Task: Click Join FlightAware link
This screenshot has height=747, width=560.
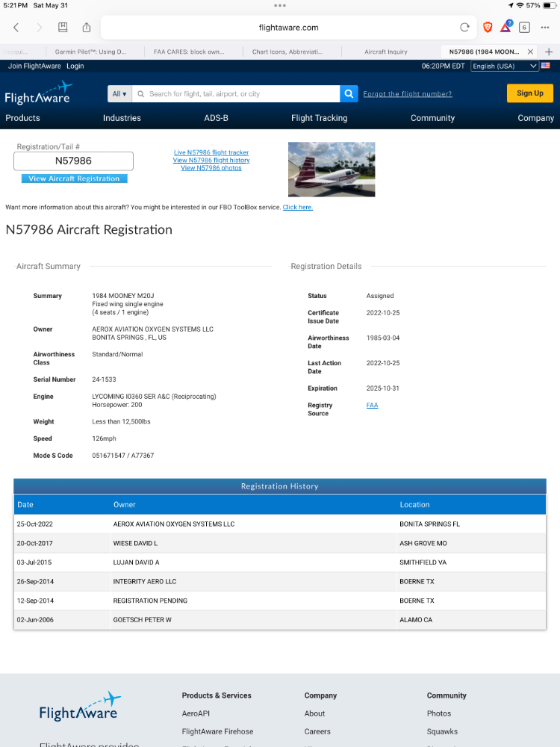Action: [x=34, y=66]
